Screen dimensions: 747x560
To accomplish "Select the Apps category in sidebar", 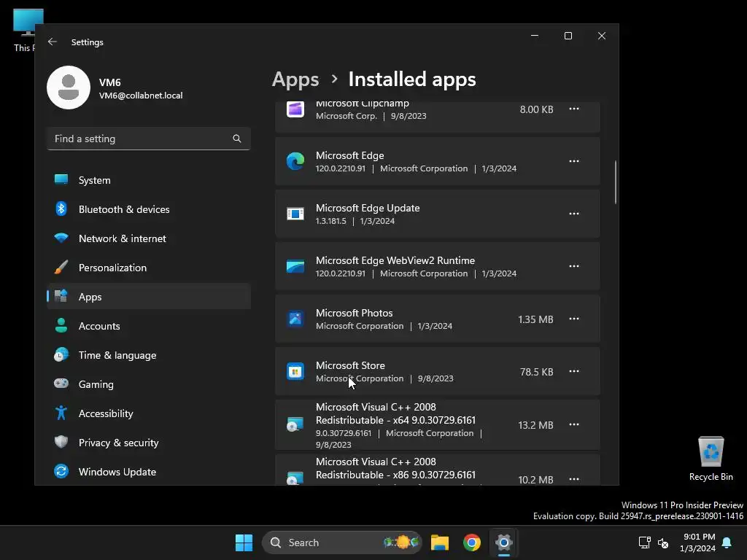I will (x=149, y=297).
